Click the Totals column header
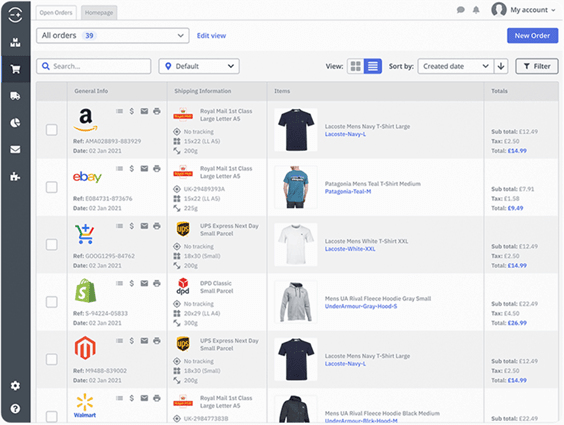564x425 pixels. click(x=499, y=91)
